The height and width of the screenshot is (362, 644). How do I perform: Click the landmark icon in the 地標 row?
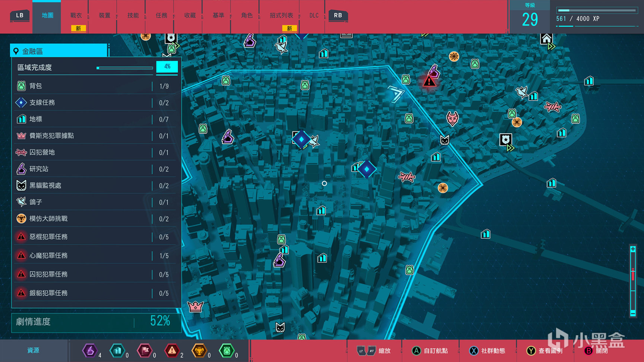(x=21, y=119)
